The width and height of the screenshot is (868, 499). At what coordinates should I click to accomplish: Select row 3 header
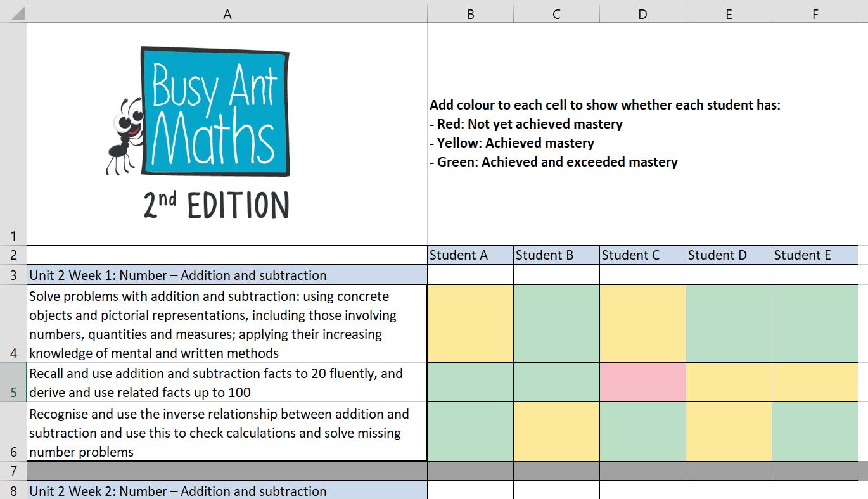tap(13, 275)
